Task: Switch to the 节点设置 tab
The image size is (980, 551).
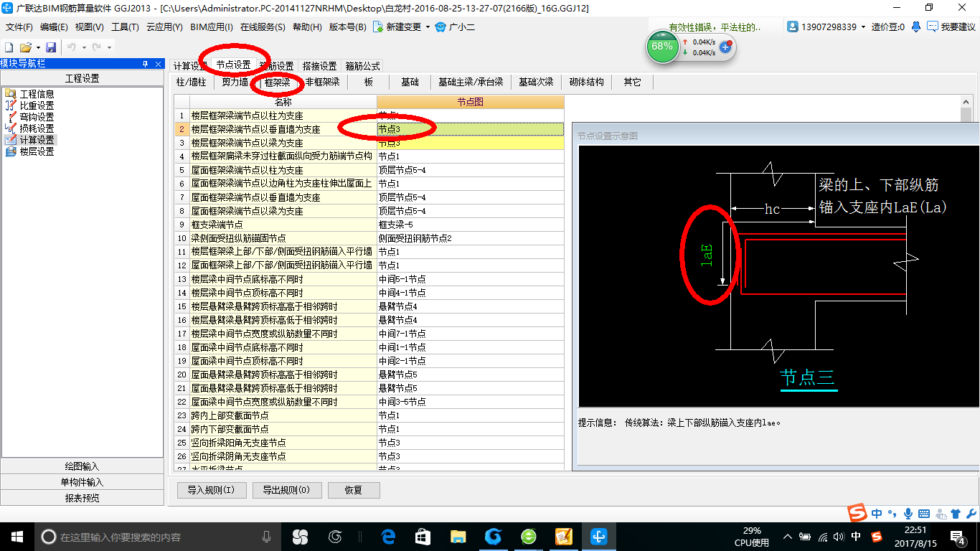Action: 234,65
